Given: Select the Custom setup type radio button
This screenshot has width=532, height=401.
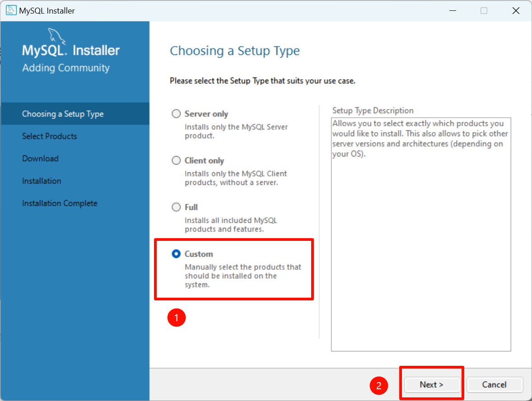Looking at the screenshot, I should [x=176, y=254].
